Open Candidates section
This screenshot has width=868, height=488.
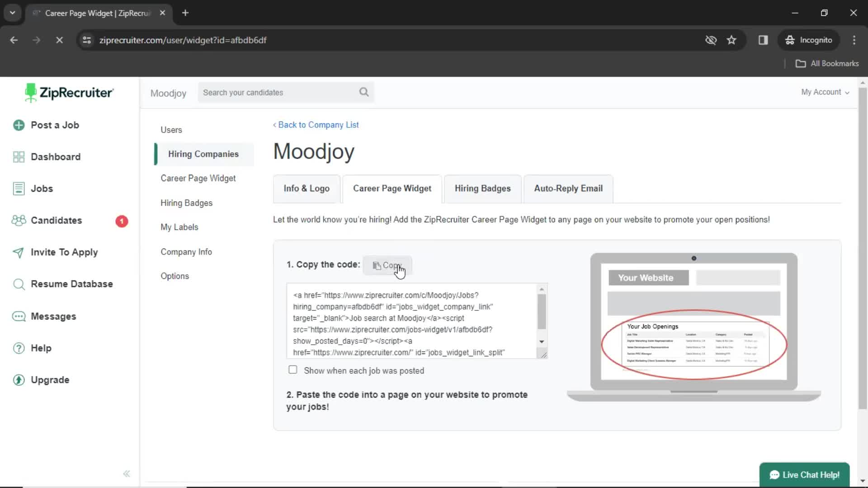click(x=56, y=220)
